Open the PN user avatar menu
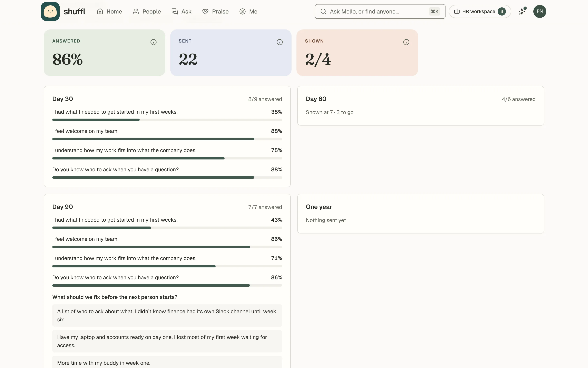 (x=539, y=11)
